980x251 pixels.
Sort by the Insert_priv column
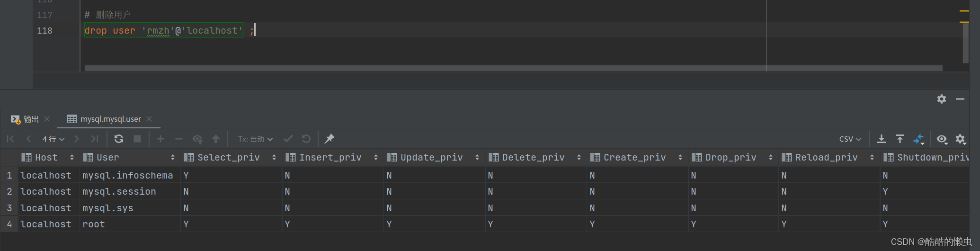tap(376, 157)
